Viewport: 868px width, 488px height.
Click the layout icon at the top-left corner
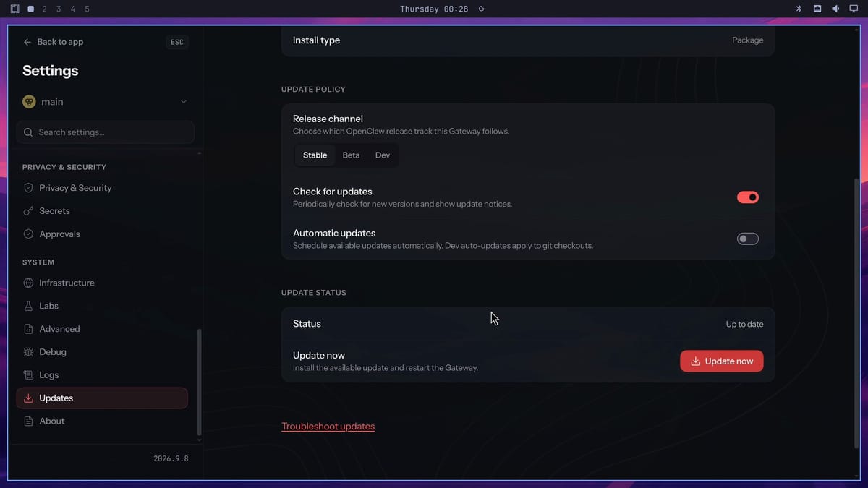click(x=15, y=9)
